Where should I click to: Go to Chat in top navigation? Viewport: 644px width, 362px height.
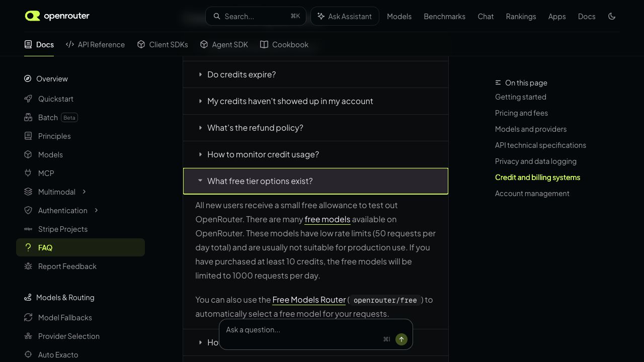486,16
